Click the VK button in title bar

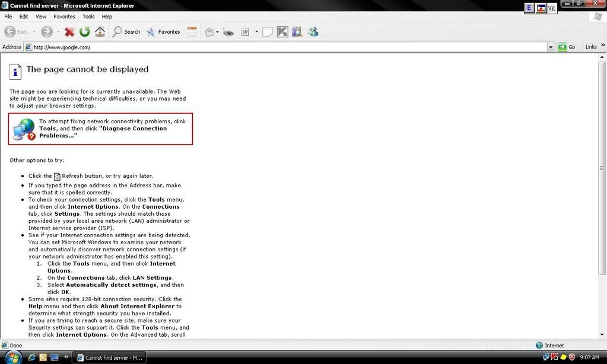(x=552, y=8)
